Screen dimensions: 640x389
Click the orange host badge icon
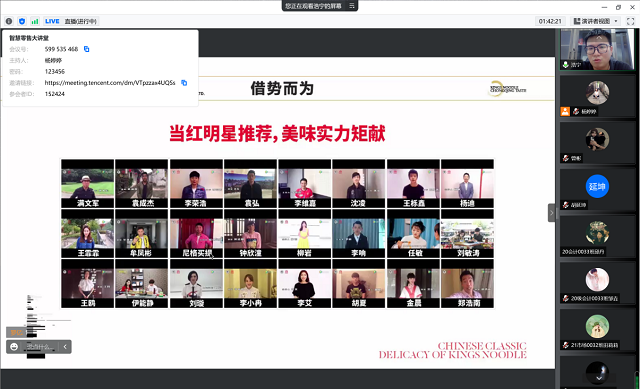(x=565, y=111)
